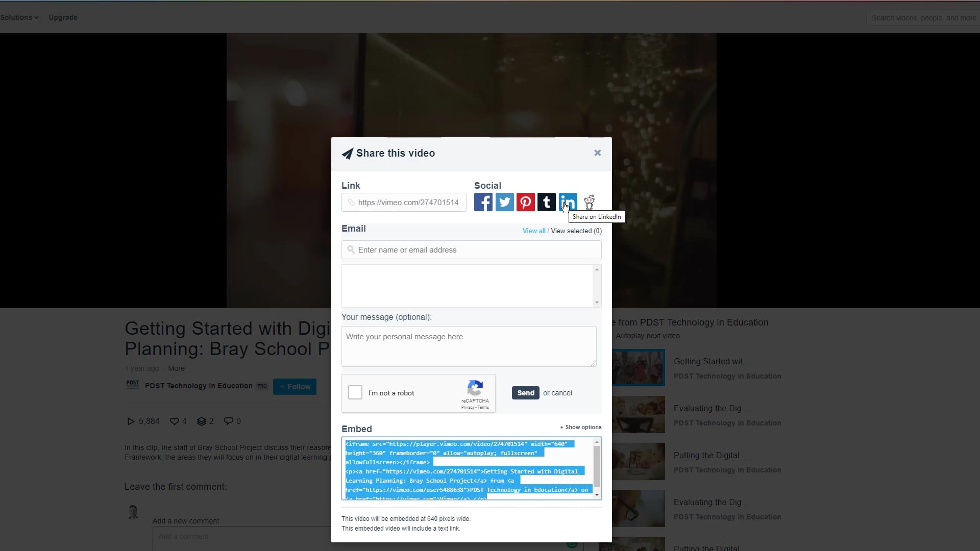Share video on Facebook
This screenshot has height=551, width=980.
pyautogui.click(x=483, y=202)
